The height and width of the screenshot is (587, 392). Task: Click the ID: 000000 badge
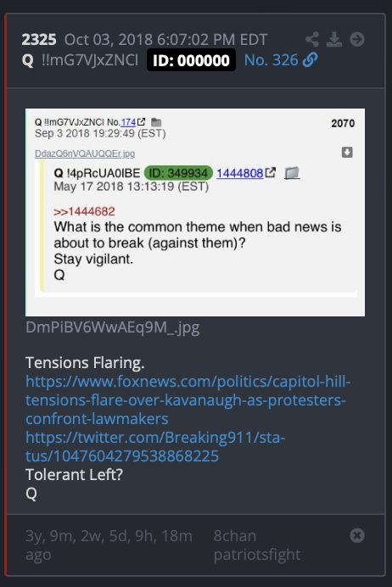click(x=191, y=60)
